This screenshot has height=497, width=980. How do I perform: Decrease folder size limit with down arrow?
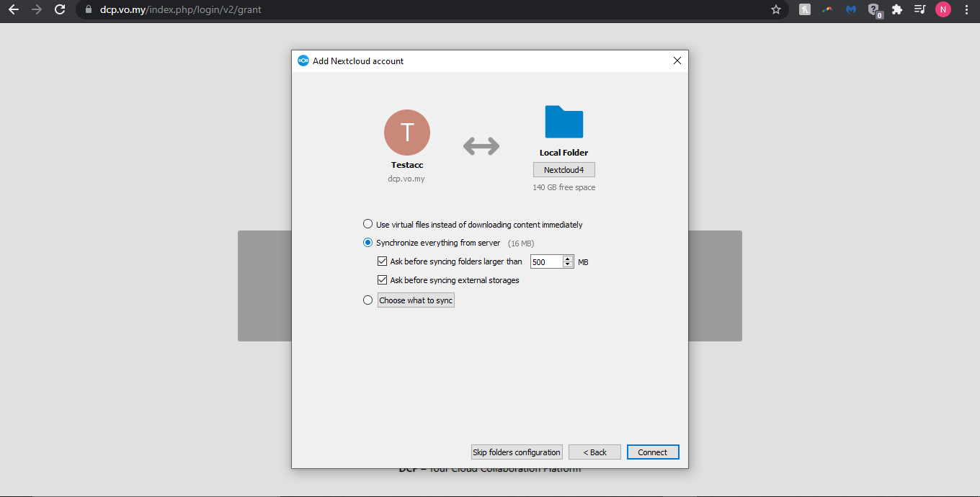click(x=568, y=265)
